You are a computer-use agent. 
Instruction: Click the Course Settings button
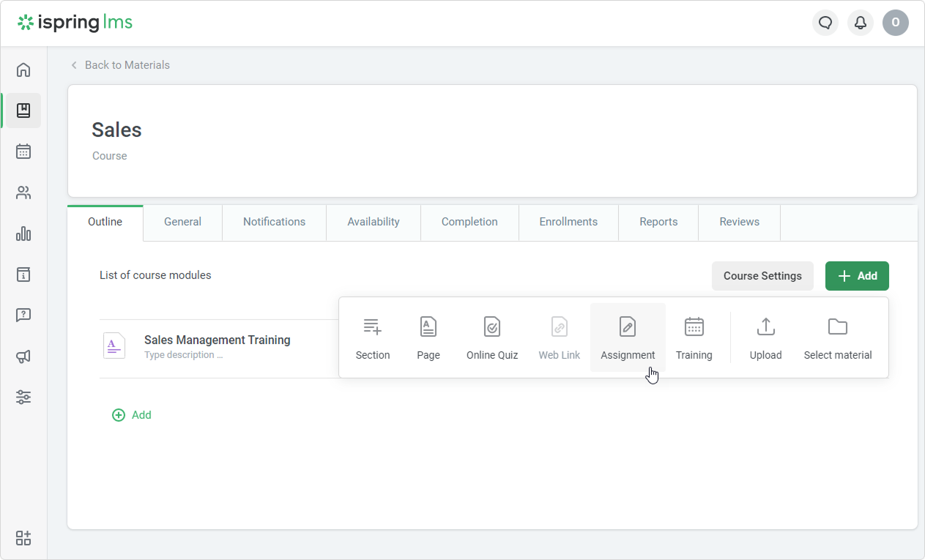point(762,276)
